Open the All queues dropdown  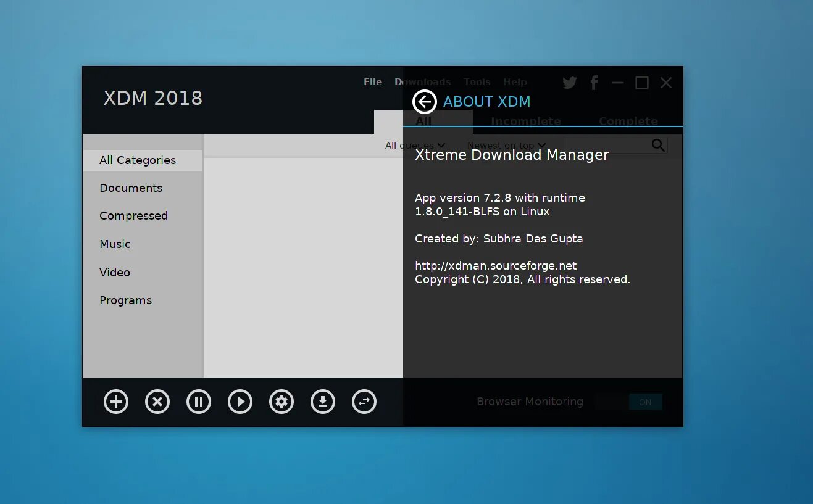point(415,146)
